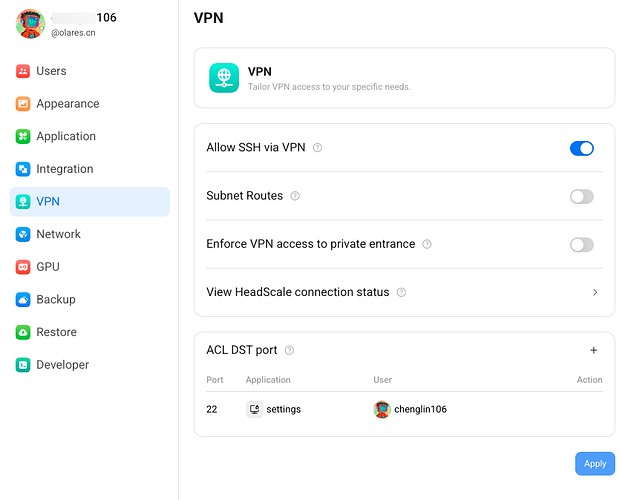621x500 pixels.
Task: Select Application in the sidebar
Action: [90, 136]
